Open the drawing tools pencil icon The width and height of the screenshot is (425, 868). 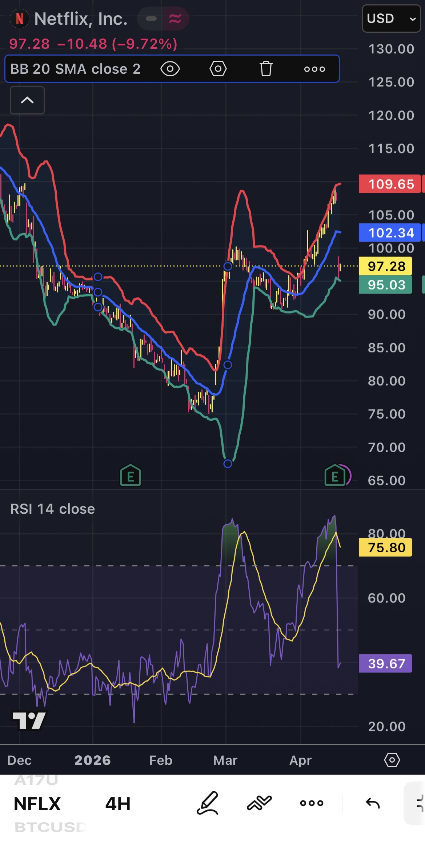tap(208, 803)
